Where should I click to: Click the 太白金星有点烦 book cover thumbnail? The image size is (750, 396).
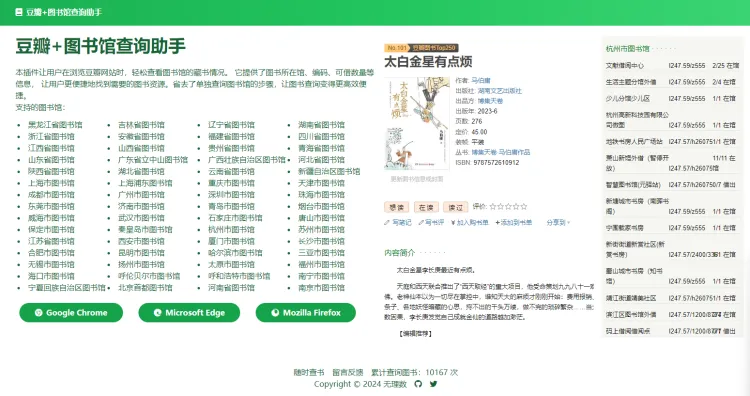417,124
